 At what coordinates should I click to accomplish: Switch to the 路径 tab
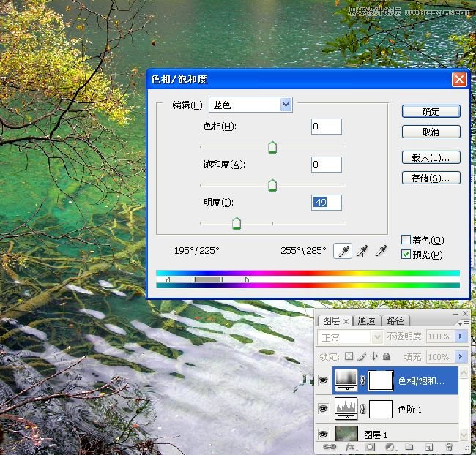(395, 321)
